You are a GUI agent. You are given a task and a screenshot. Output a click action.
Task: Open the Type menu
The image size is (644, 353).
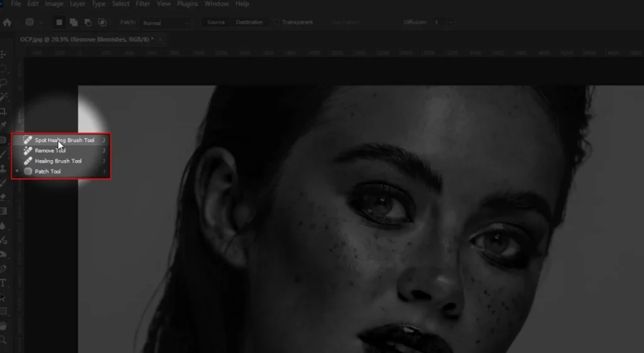[98, 4]
